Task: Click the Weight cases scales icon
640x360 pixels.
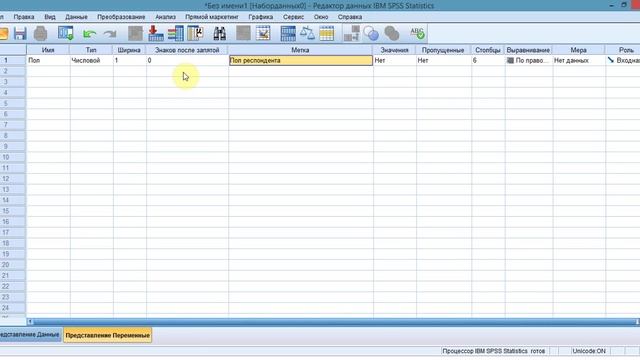Action: coord(307,33)
